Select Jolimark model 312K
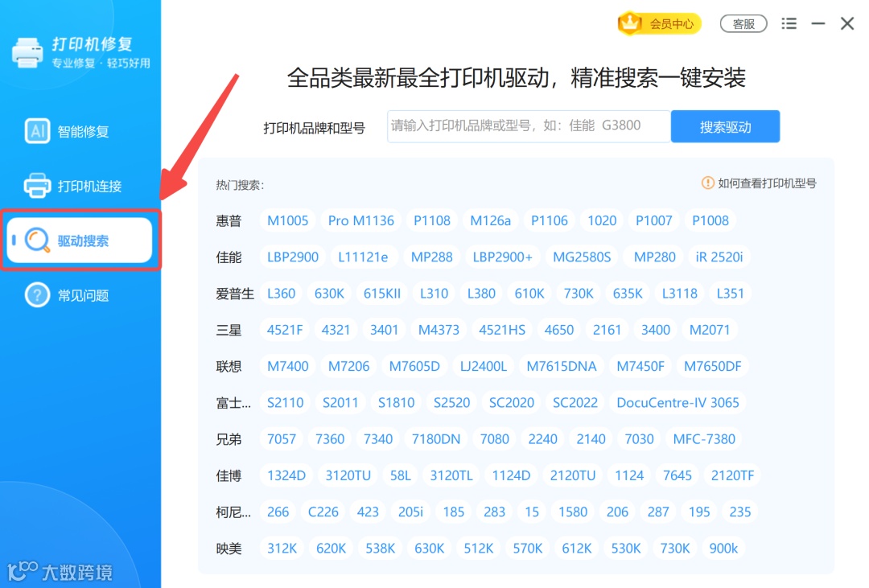Screen dimensions: 869x588 pos(282,549)
